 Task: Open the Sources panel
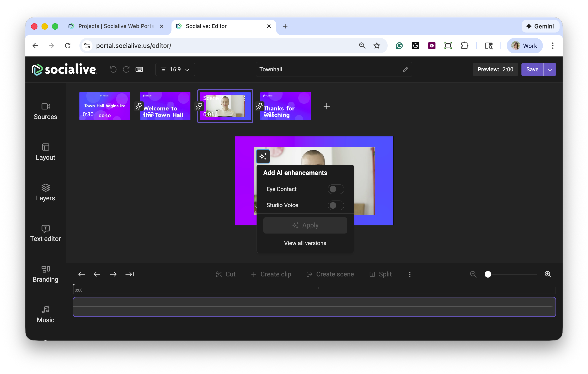coord(45,111)
